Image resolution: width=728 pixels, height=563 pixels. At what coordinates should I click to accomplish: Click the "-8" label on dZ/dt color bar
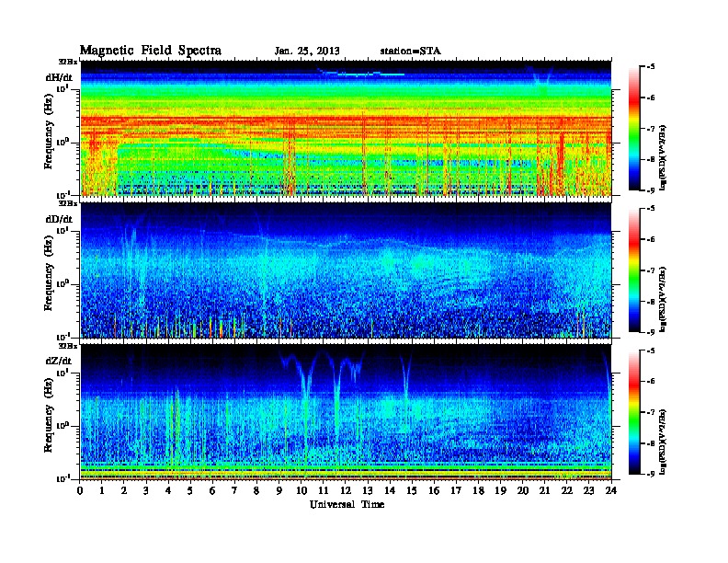click(x=651, y=443)
